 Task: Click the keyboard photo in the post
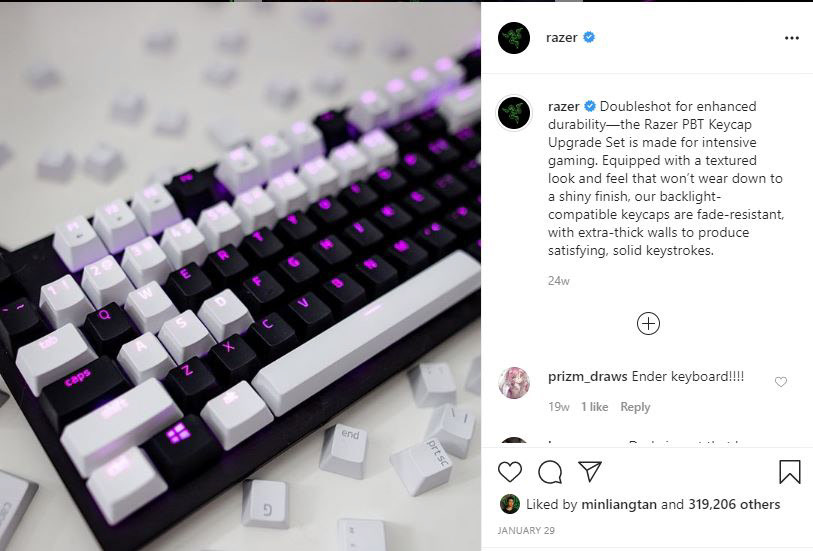coord(240,276)
